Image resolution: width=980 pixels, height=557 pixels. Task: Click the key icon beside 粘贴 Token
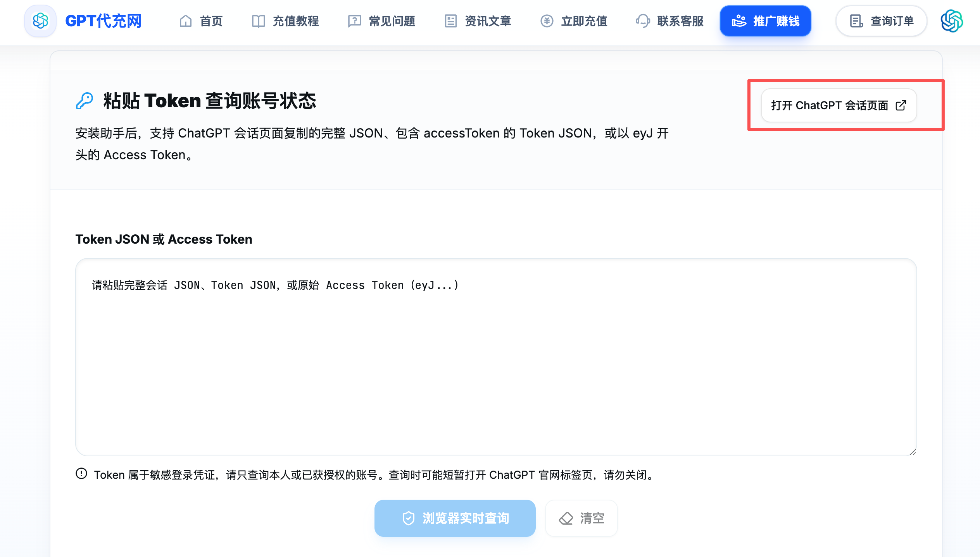click(85, 101)
